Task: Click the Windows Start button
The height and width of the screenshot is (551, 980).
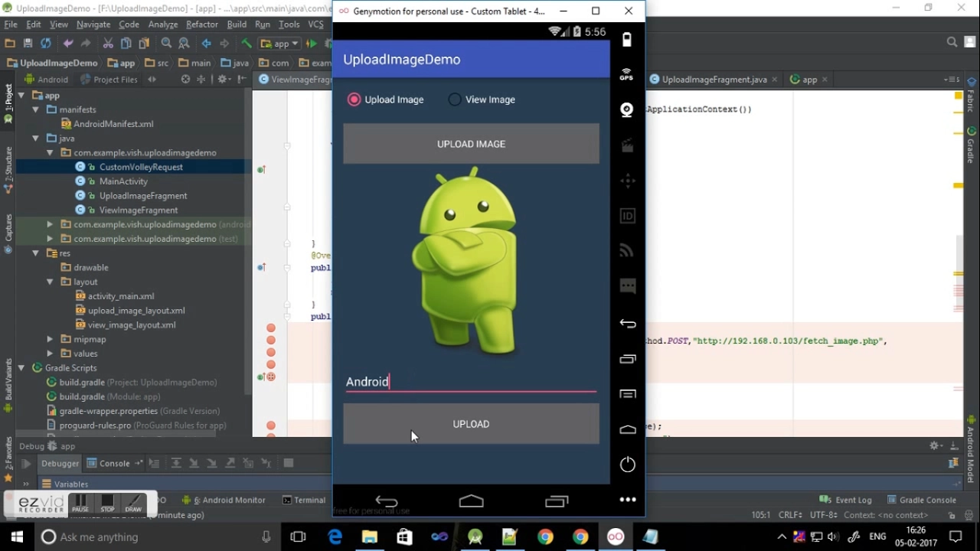Action: pyautogui.click(x=17, y=536)
